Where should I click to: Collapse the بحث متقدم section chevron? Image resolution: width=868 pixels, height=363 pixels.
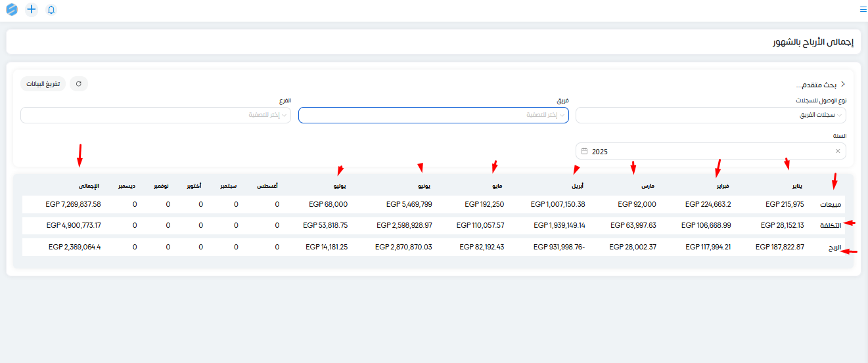843,85
